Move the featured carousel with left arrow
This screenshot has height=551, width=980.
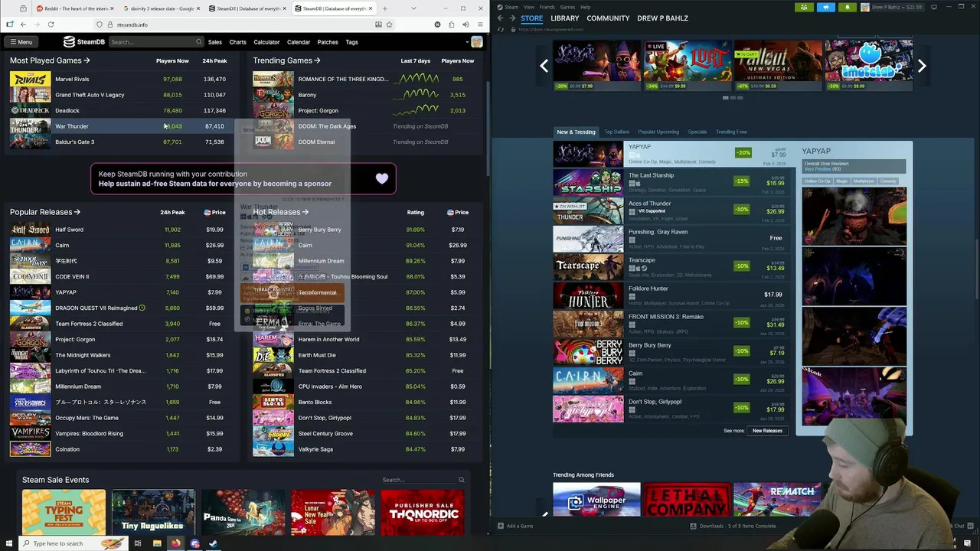coord(544,66)
